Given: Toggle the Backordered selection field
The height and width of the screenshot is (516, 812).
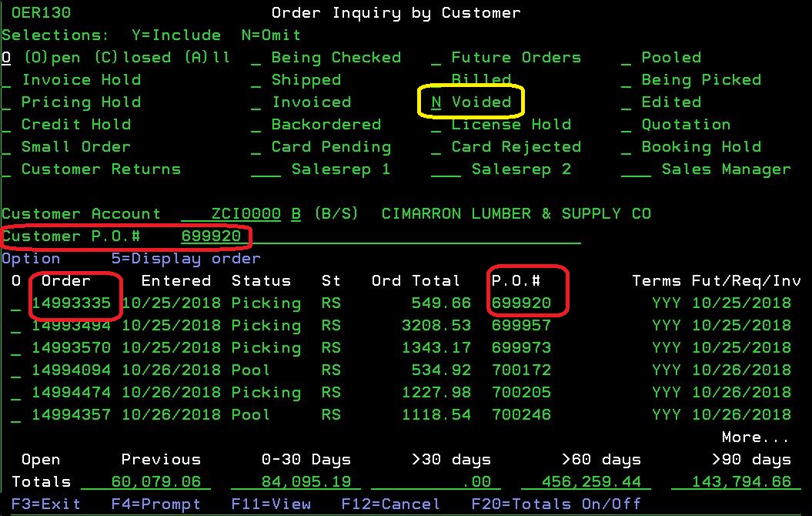Looking at the screenshot, I should click(256, 125).
